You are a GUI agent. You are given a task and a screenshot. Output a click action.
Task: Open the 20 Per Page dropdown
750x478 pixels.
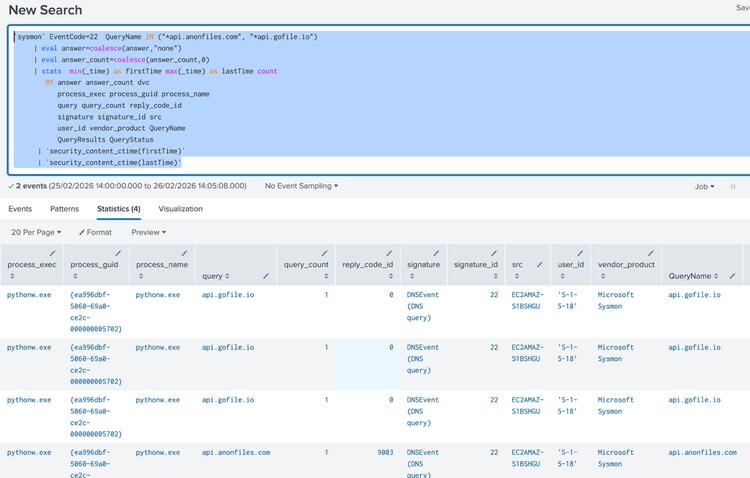tap(36, 232)
